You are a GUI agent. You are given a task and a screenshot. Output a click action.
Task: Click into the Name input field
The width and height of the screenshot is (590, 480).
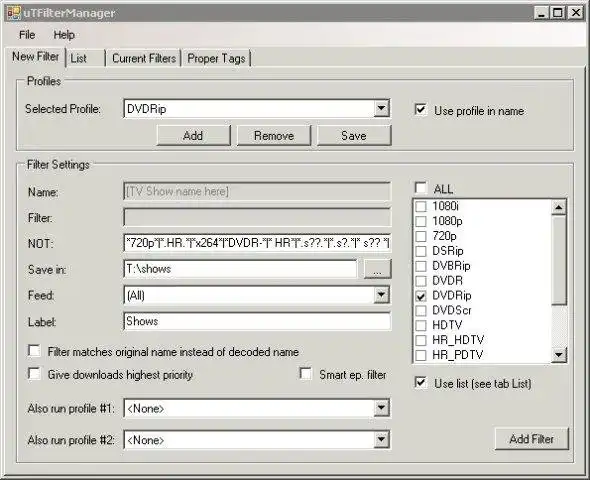click(257, 191)
